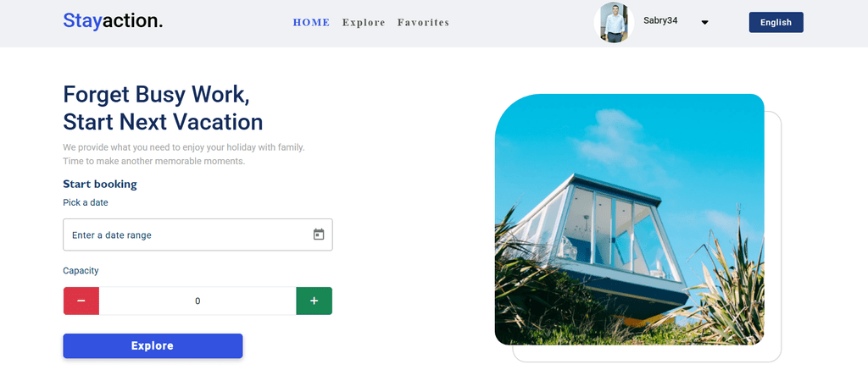Click the Start booking section title
Image resolution: width=868 pixels, height=392 pixels.
click(x=100, y=184)
